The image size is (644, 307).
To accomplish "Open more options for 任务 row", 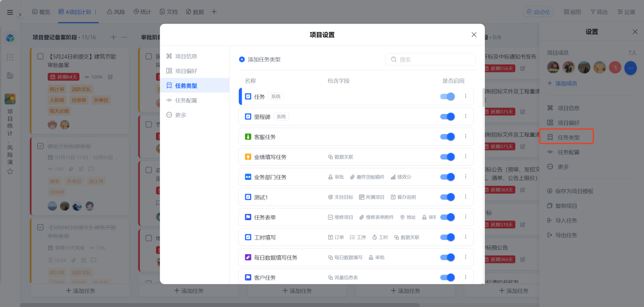I will 465,96.
